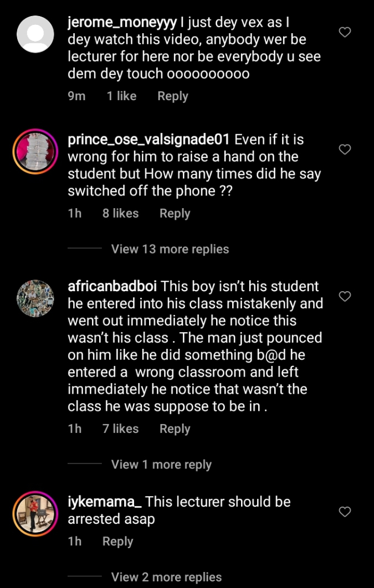Like africanbadboi's comment using heart icon
Viewport: 374px width, 588px height.
click(345, 296)
